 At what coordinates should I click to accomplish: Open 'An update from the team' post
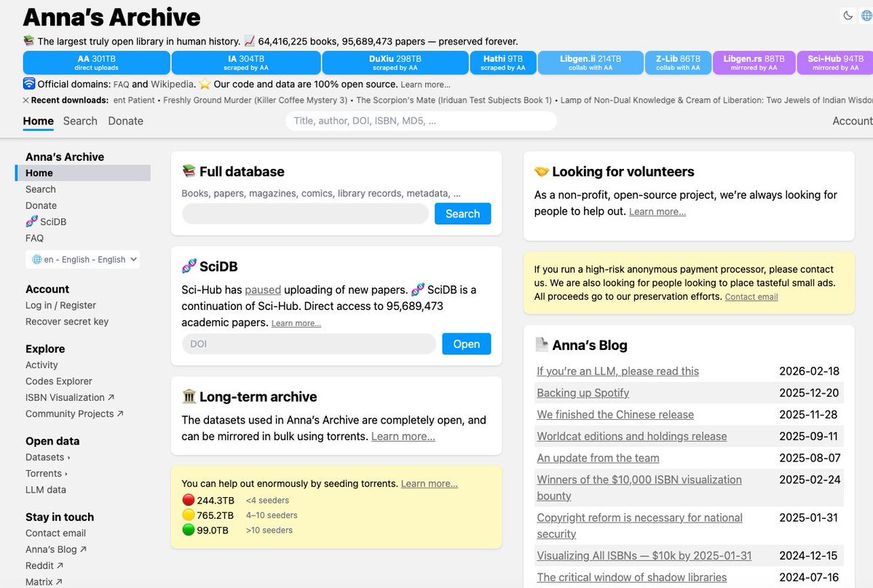[598, 458]
